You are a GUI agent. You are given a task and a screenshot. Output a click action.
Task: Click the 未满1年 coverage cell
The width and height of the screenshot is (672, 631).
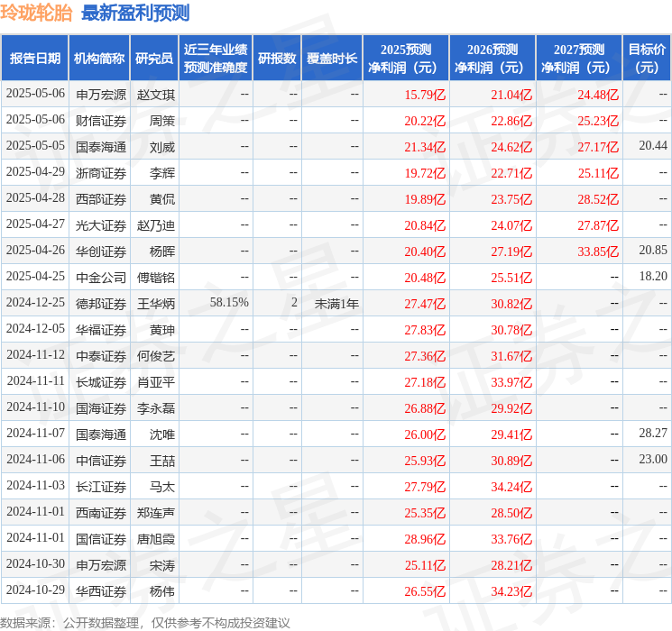[x=336, y=304]
